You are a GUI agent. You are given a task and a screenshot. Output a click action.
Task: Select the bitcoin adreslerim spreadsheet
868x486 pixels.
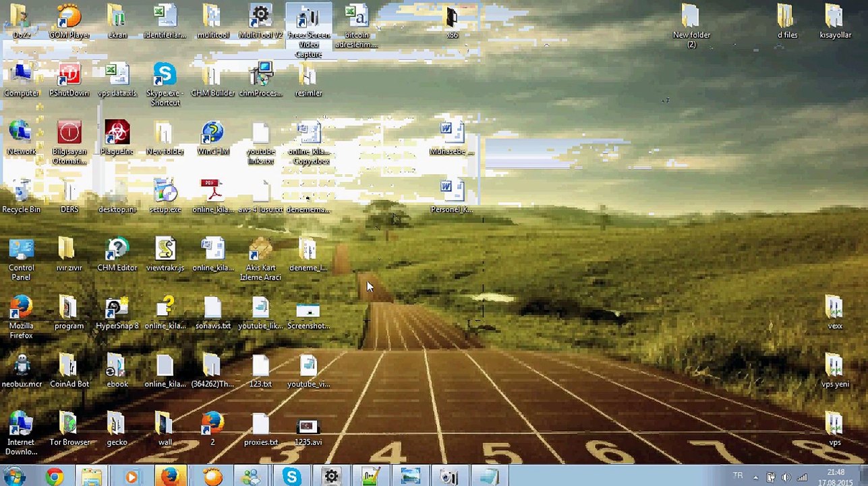pos(356,26)
